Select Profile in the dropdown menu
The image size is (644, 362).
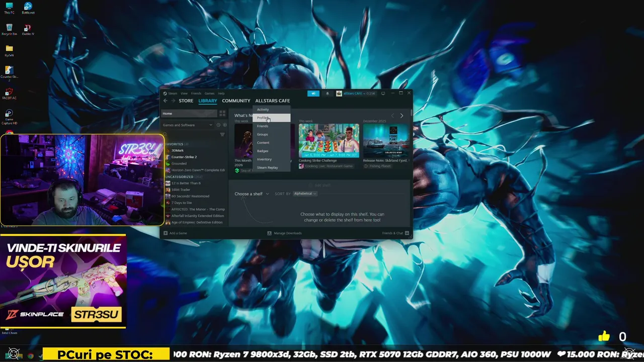272,118
